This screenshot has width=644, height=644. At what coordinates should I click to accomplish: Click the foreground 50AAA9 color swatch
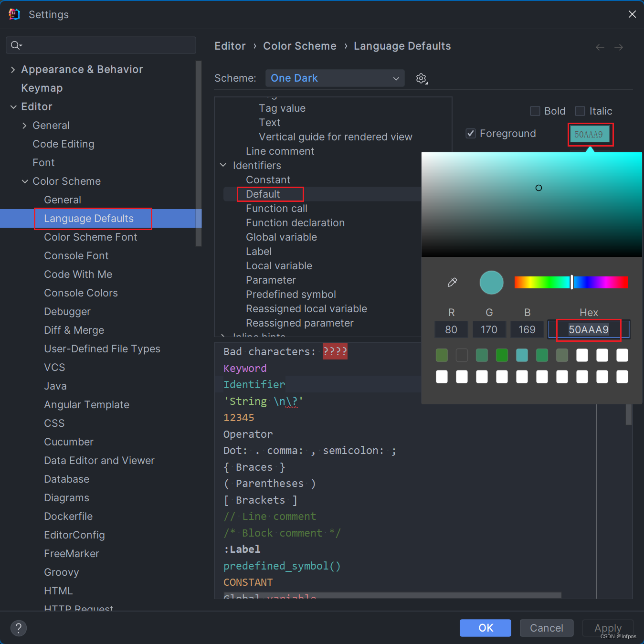(x=590, y=135)
